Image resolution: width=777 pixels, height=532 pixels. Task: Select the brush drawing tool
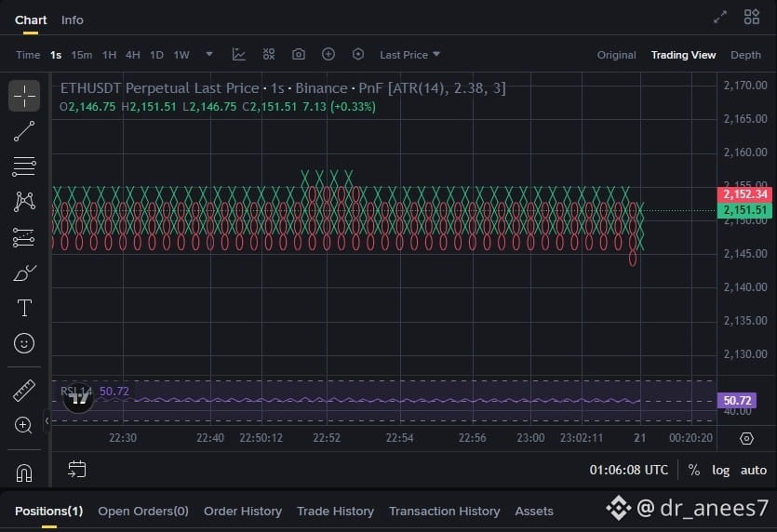click(24, 273)
